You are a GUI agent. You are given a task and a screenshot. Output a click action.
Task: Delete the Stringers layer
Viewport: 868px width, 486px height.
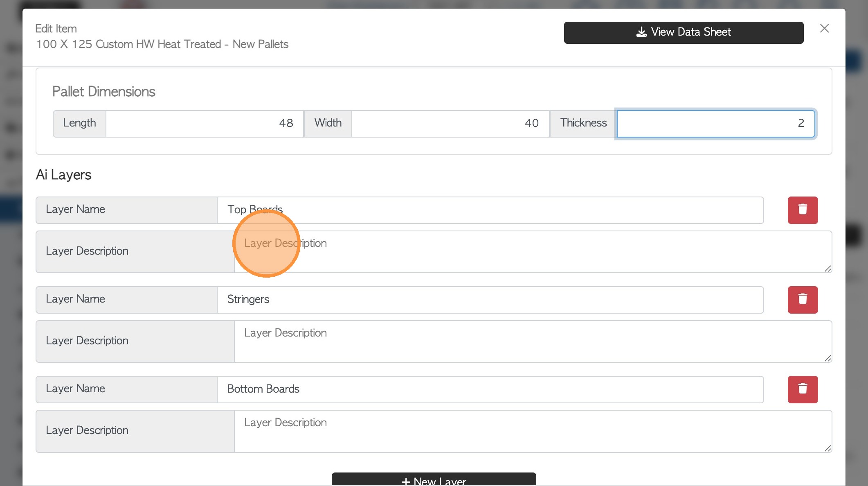tap(803, 300)
